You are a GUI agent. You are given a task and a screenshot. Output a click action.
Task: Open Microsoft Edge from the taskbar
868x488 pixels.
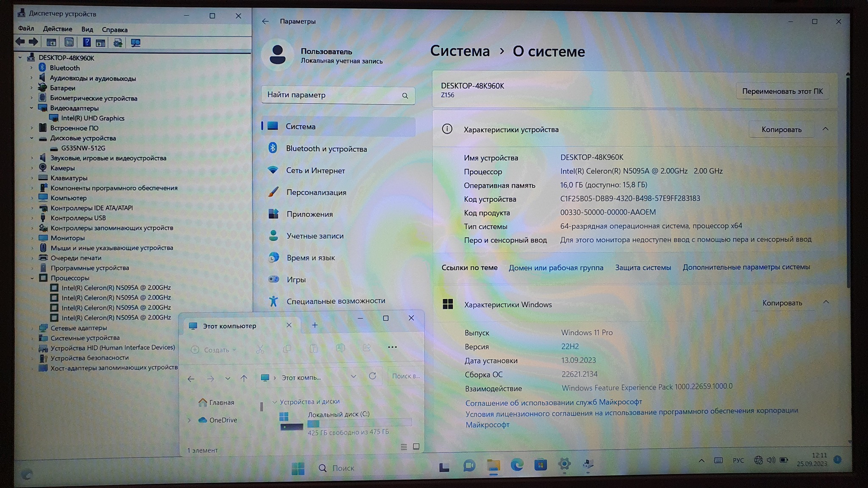517,466
